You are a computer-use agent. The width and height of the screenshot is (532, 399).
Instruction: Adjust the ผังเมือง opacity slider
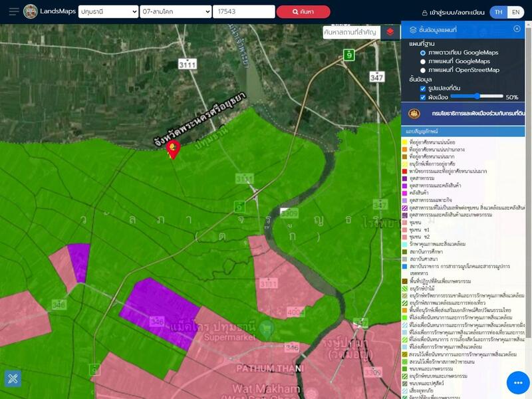477,97
